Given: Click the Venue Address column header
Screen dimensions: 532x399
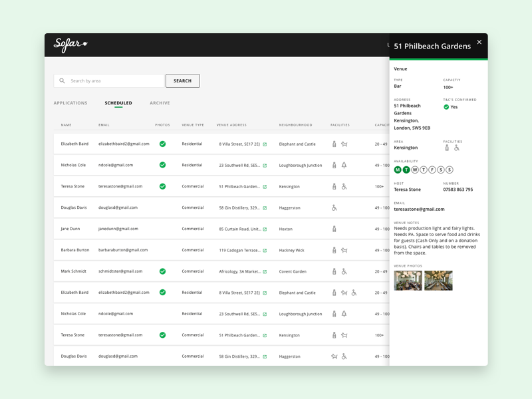Looking at the screenshot, I should point(231,125).
